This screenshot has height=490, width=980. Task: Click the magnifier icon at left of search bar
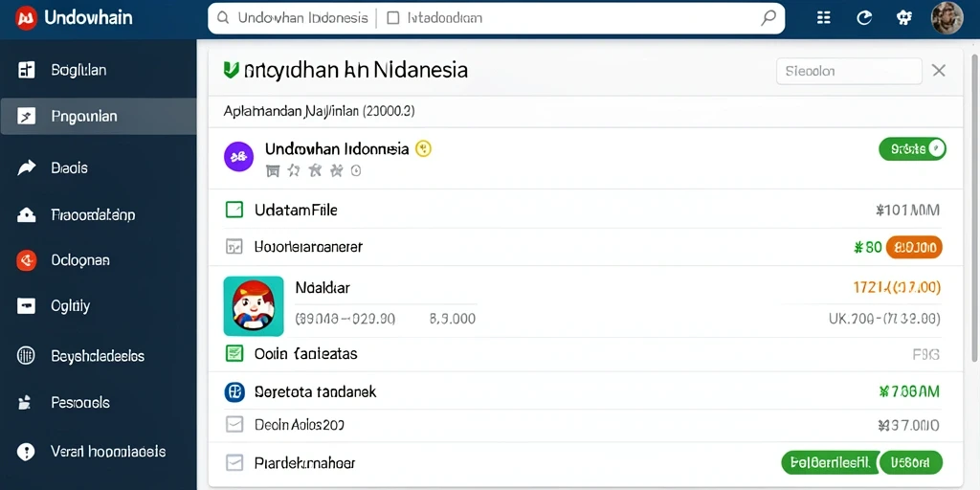click(222, 18)
